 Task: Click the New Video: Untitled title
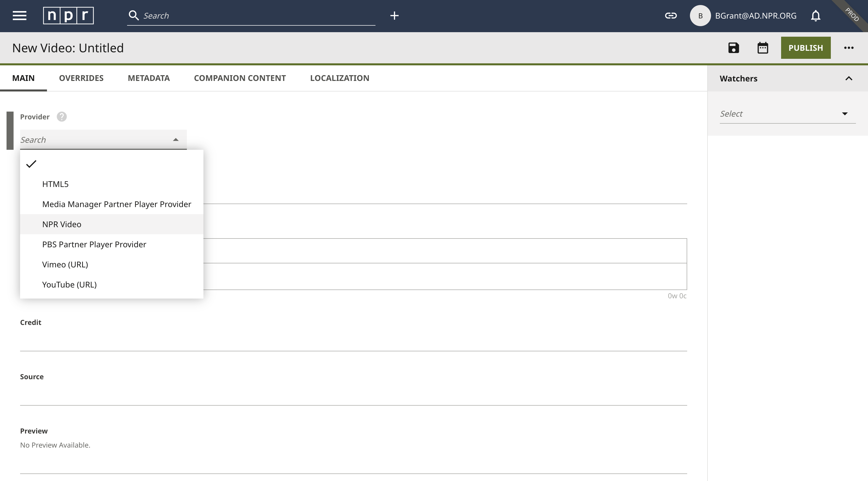pos(68,48)
